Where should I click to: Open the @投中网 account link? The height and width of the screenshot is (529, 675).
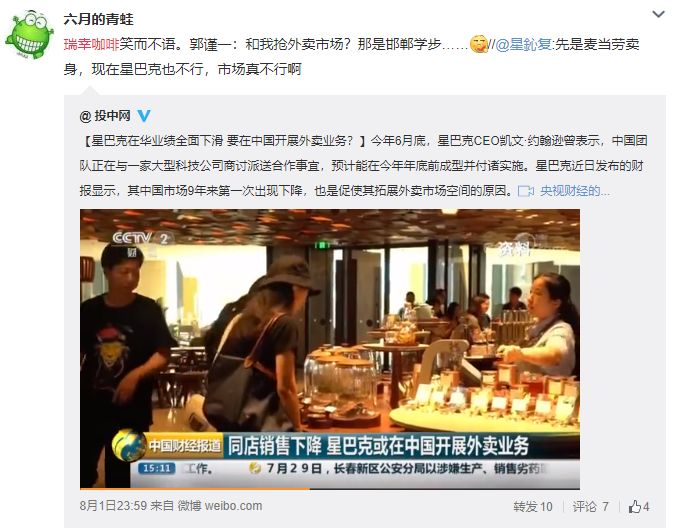coord(105,116)
